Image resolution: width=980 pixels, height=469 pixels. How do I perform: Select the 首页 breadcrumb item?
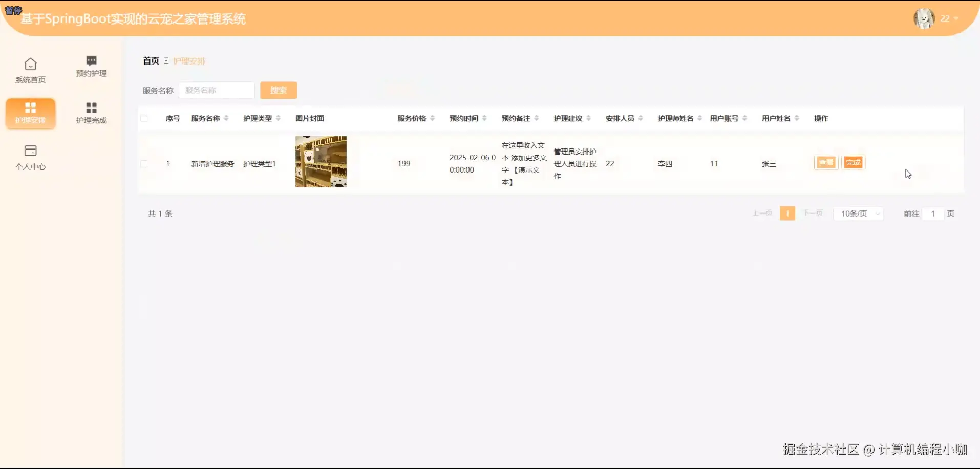[151, 60]
